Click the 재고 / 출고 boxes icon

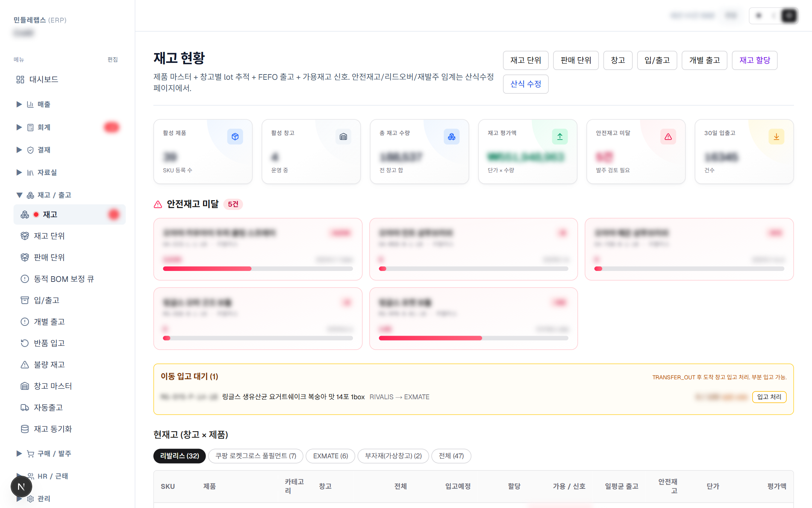click(x=30, y=195)
